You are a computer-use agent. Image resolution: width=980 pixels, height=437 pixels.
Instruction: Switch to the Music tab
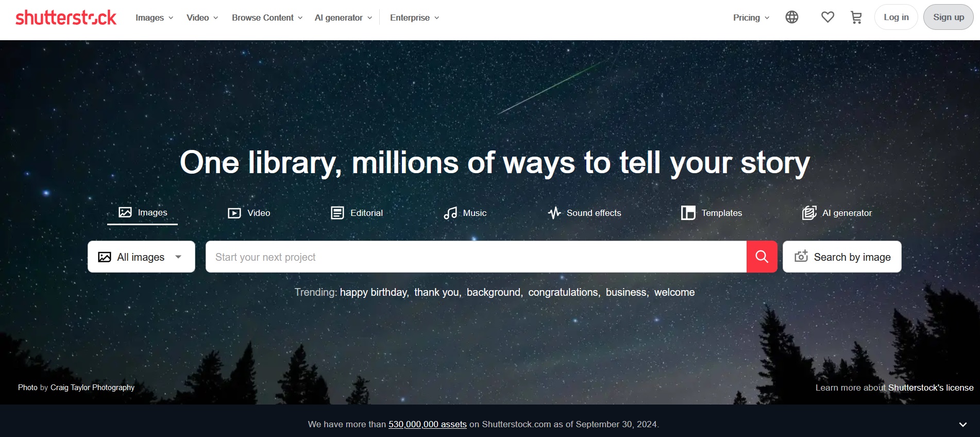coord(465,213)
